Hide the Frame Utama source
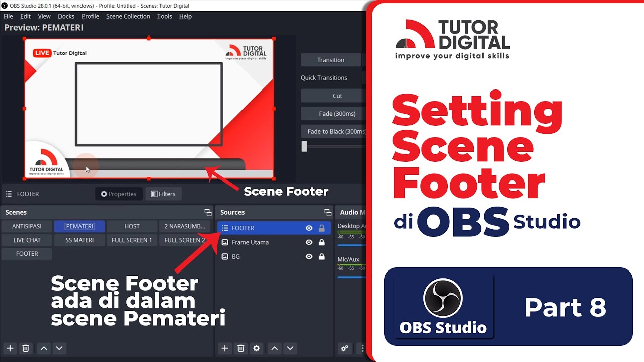Screen dimensions: 644x362 coord(309,242)
